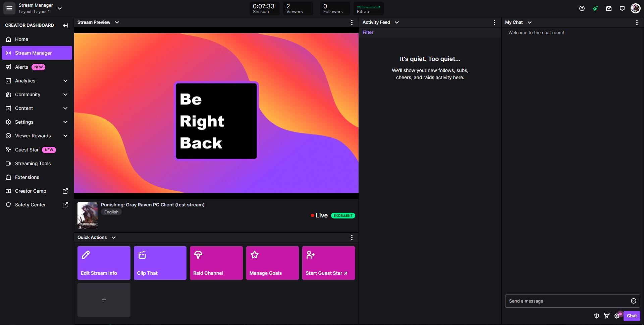This screenshot has height=325, width=644.
Task: Open the Help question mark icon
Action: click(582, 8)
